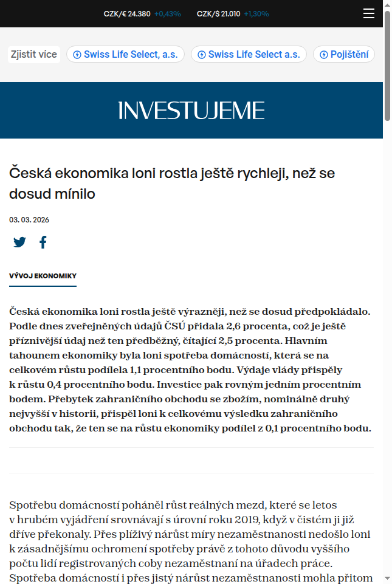Click the scrollbar up arrow
The height and width of the screenshot is (584, 392).
tap(387, 5)
